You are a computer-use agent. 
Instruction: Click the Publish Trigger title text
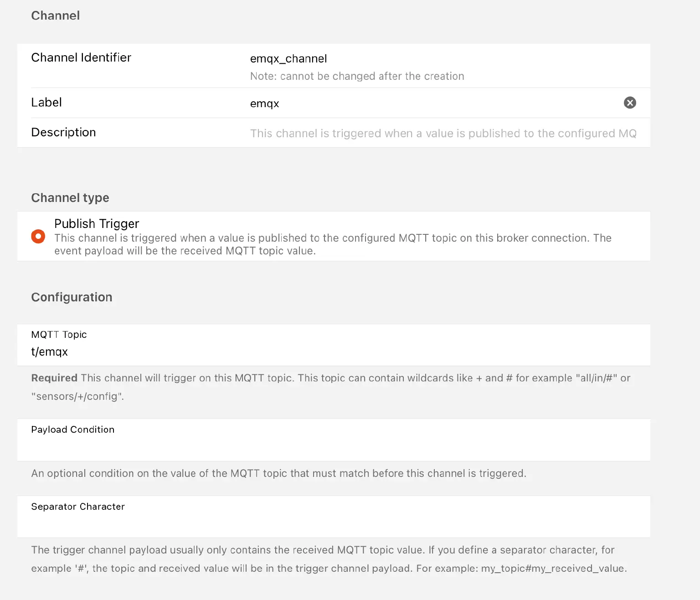coord(97,223)
